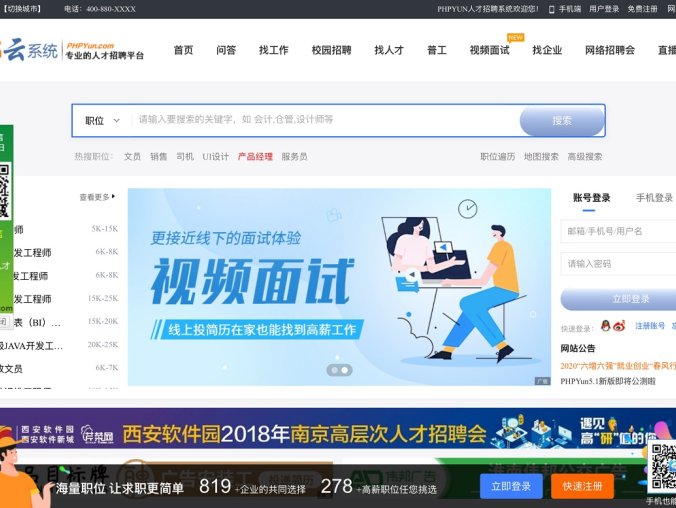Click 切换城市 to change city
Screen dimensions: 676x508
[x=22, y=9]
